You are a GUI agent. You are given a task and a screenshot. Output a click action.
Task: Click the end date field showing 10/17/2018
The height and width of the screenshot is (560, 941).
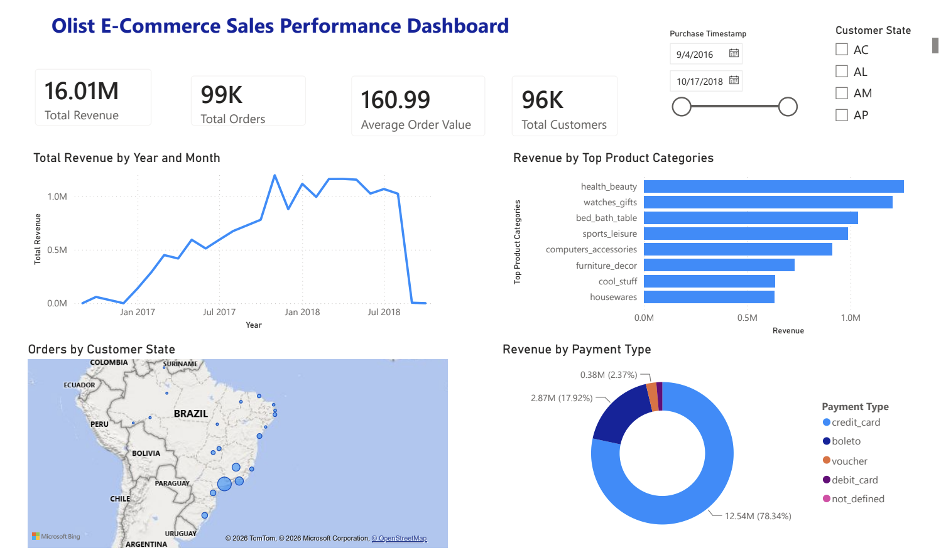click(x=706, y=81)
